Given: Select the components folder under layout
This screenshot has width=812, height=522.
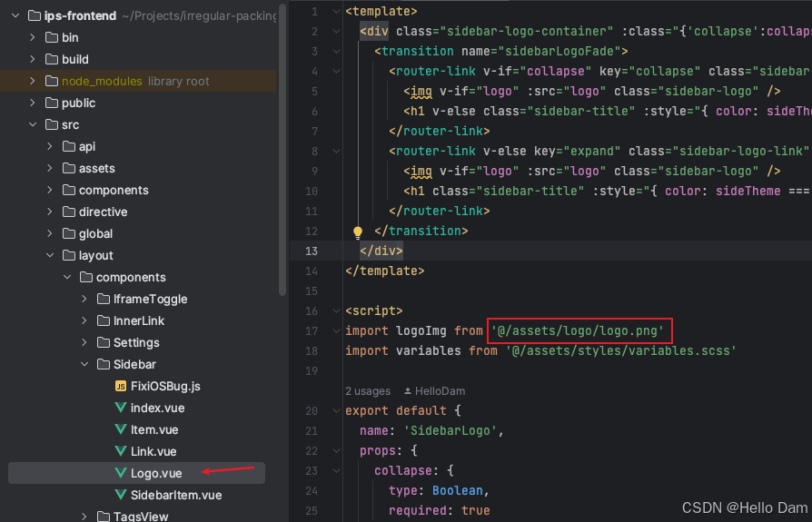Looking at the screenshot, I should click(131, 277).
